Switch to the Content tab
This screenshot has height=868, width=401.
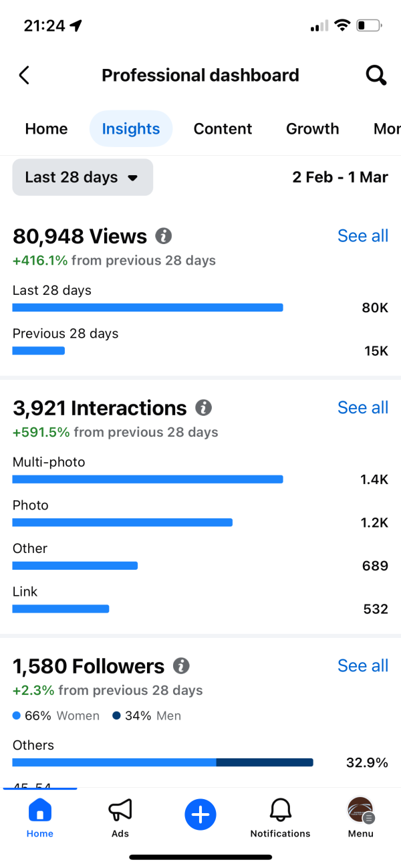click(x=223, y=128)
